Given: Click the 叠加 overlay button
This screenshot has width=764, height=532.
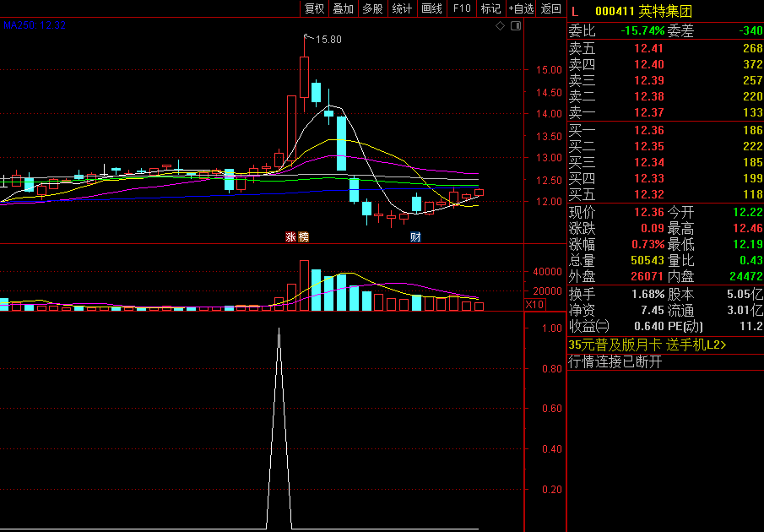Looking at the screenshot, I should pos(343,8).
